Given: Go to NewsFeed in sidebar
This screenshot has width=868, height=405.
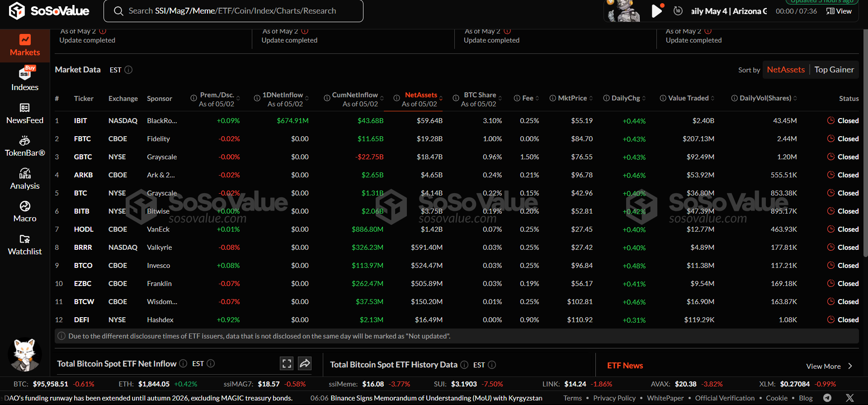Looking at the screenshot, I should point(25,114).
